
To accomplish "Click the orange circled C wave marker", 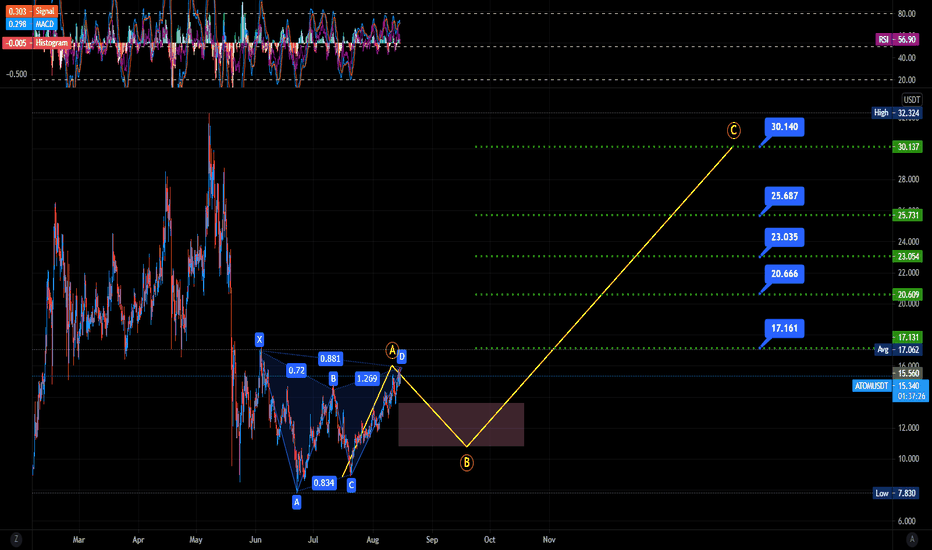I will pyautogui.click(x=733, y=130).
